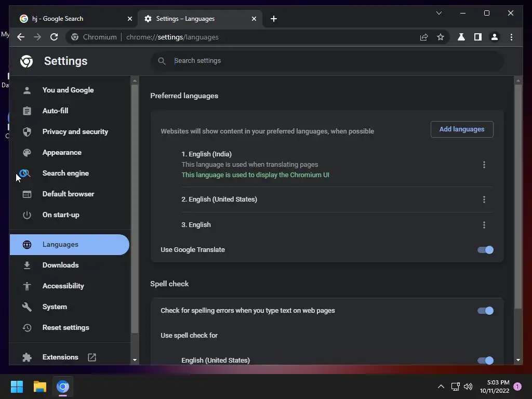Toggle Use Google Translate switch
The height and width of the screenshot is (399, 532).
coord(486,250)
